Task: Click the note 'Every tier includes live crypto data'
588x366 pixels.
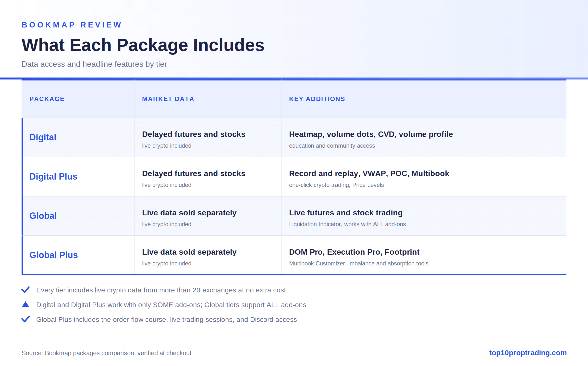Action: 161,290
